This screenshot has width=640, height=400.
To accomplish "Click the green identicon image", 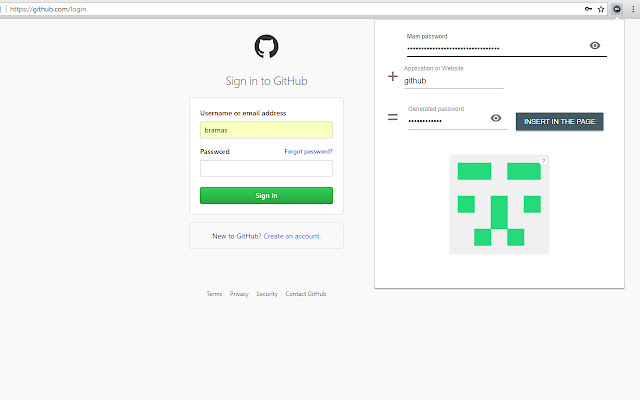I will (499, 204).
